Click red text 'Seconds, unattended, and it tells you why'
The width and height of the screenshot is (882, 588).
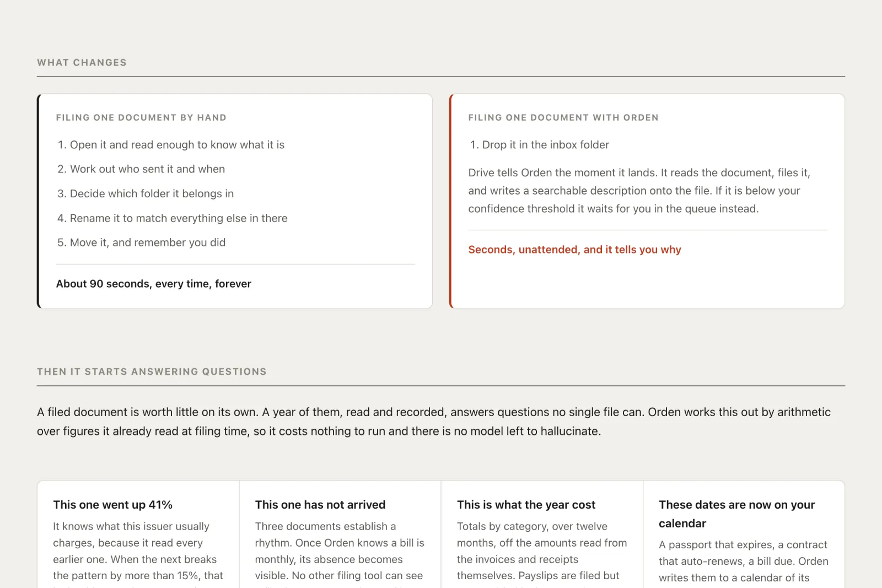pyautogui.click(x=574, y=250)
